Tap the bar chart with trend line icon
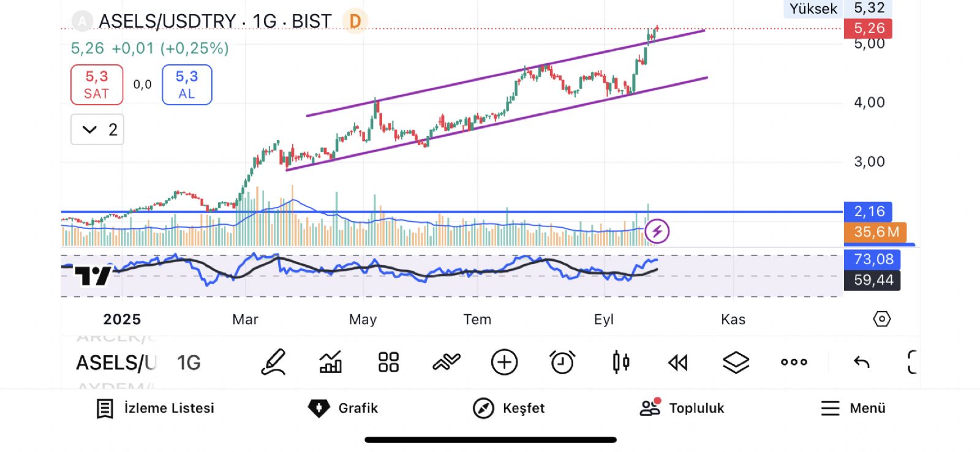 click(331, 362)
